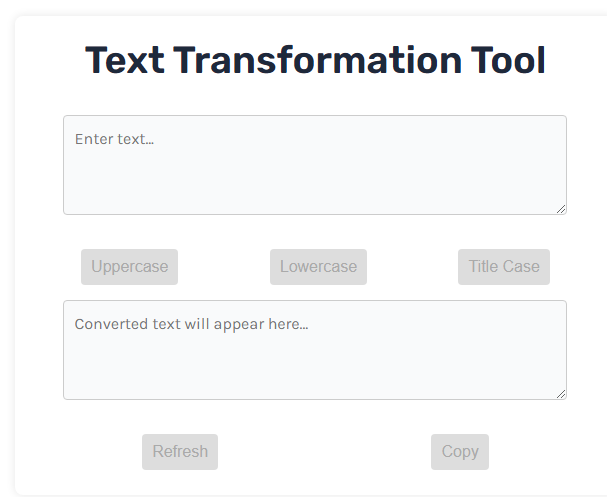Click the resize grip of the converted text box
The image size is (607, 497).
click(x=561, y=393)
